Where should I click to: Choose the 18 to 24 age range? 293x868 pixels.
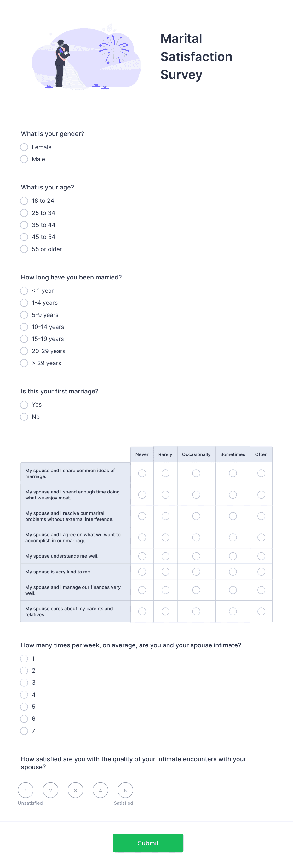pyautogui.click(x=24, y=201)
